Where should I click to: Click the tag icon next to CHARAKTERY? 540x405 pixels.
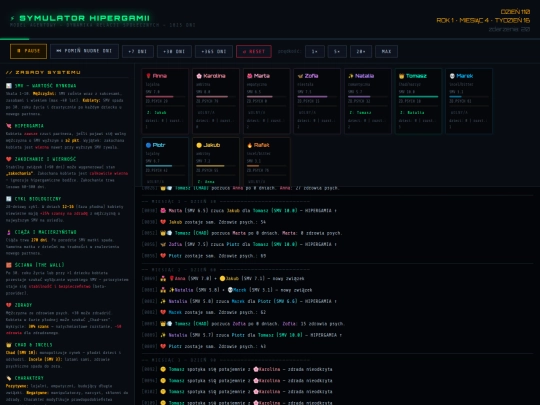click(x=9, y=378)
